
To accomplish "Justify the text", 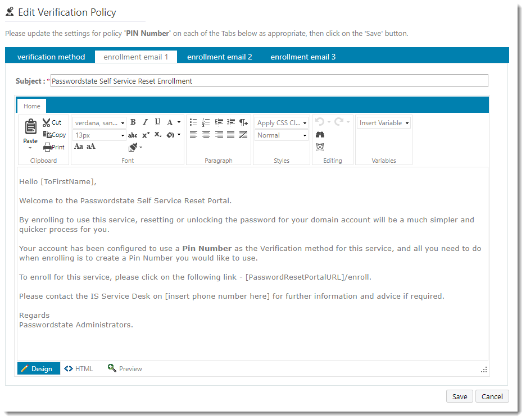I will click(x=231, y=135).
